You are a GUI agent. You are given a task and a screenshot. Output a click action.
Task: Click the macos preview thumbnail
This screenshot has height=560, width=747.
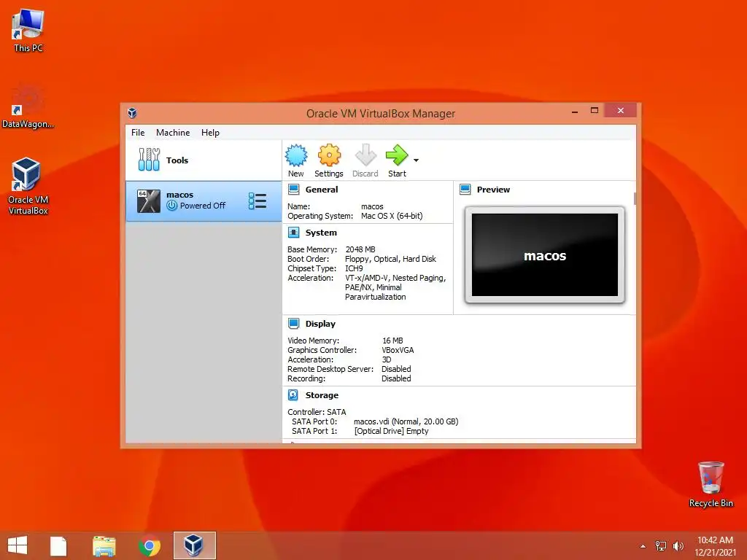(544, 254)
